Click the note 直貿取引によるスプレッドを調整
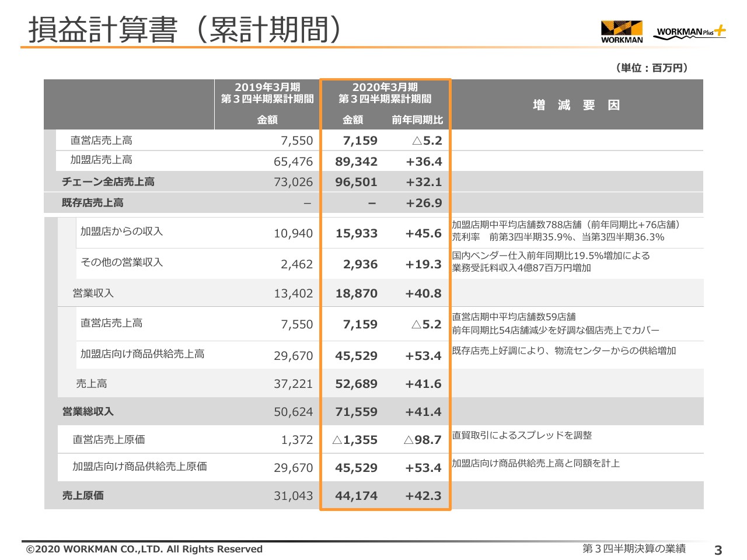 coord(522,435)
